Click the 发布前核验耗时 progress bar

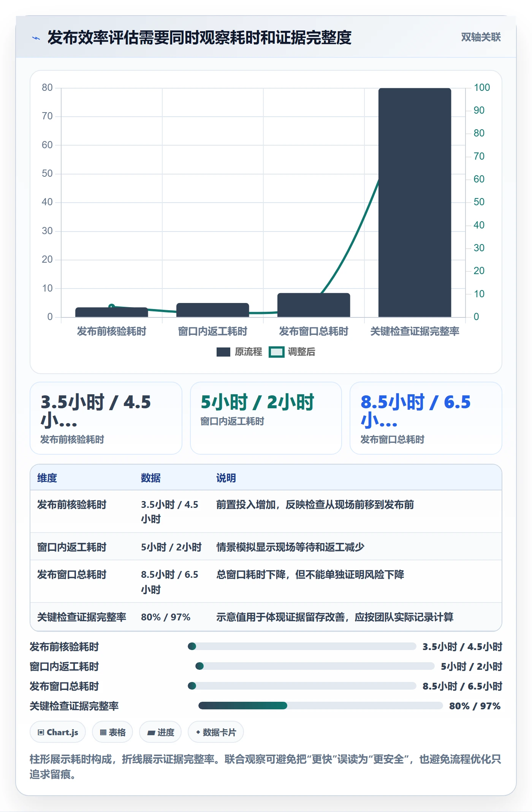click(x=302, y=646)
